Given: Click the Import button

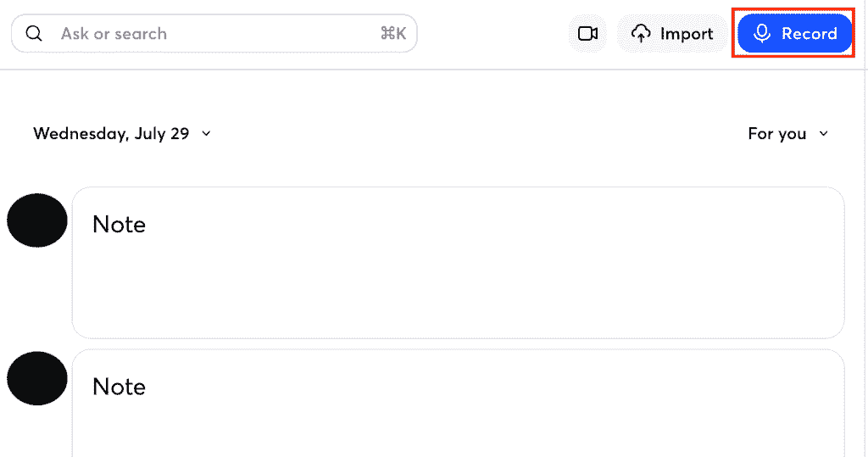Looking at the screenshot, I should (671, 33).
